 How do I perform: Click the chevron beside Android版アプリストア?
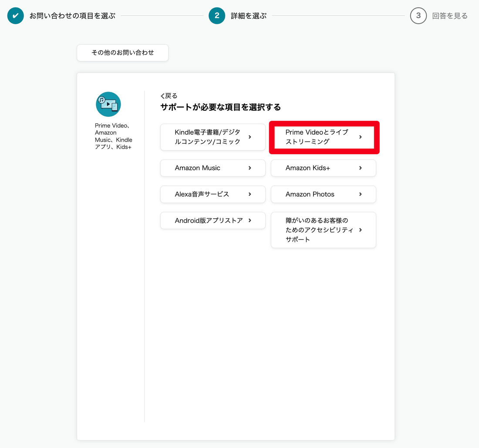[250, 221]
